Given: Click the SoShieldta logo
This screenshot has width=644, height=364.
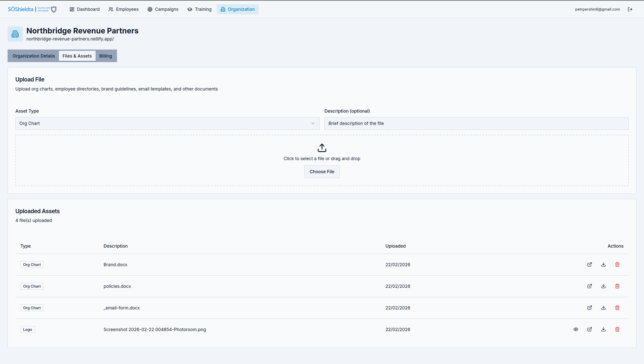Looking at the screenshot, I should 32,9.
